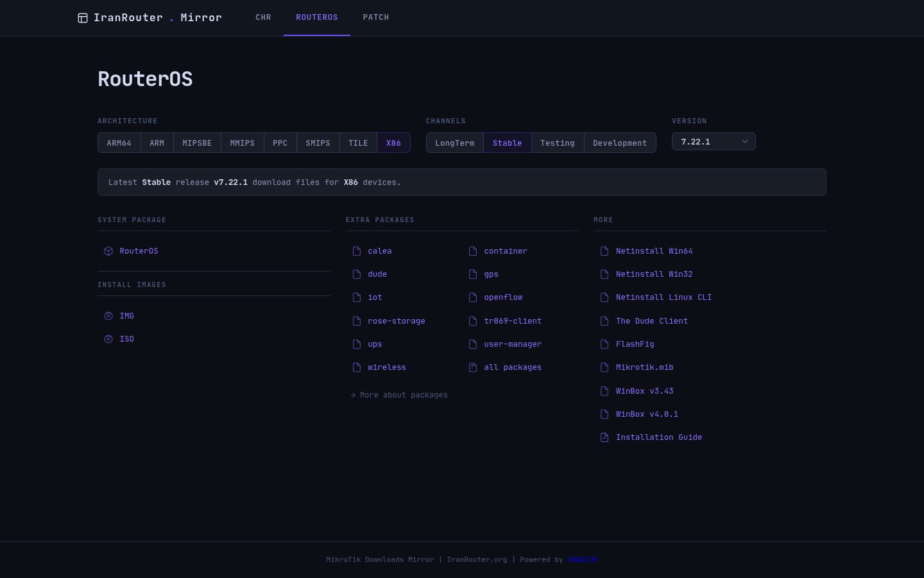Screen dimensions: 924x578
Task: Click the file icon beside Netinstall Linux CLI
Action: [604, 297]
